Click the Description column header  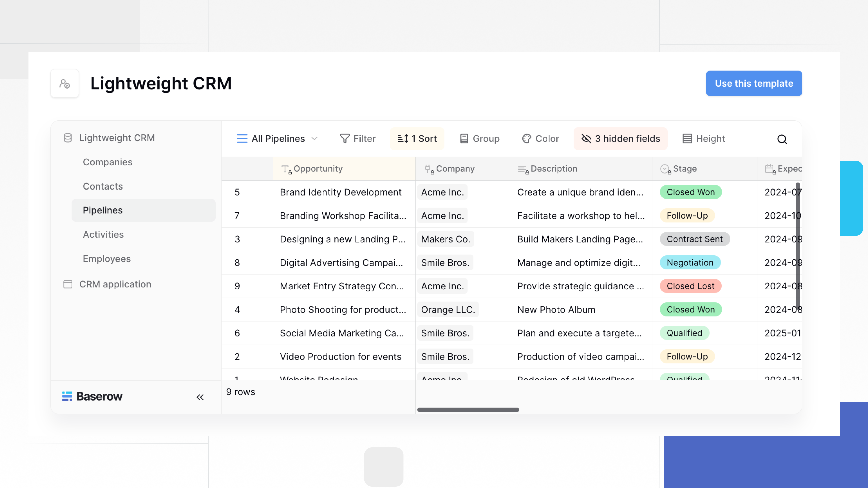[581, 169]
